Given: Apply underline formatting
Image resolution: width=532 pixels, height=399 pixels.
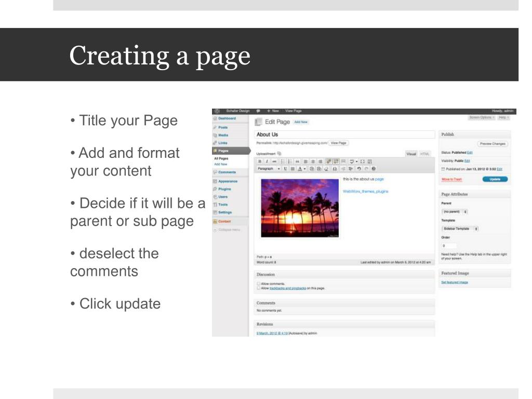Looking at the screenshot, I should coord(285,169).
